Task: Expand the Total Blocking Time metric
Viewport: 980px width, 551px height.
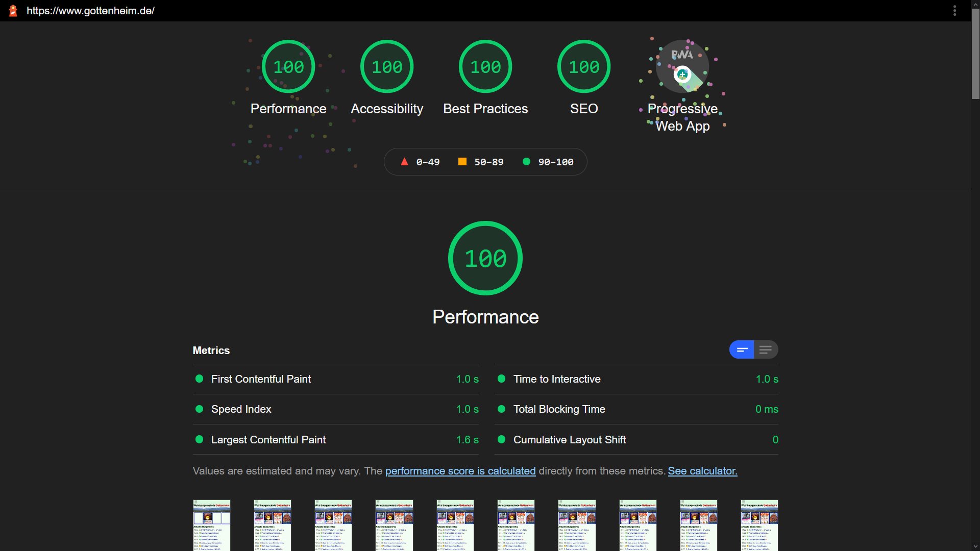Action: point(559,409)
